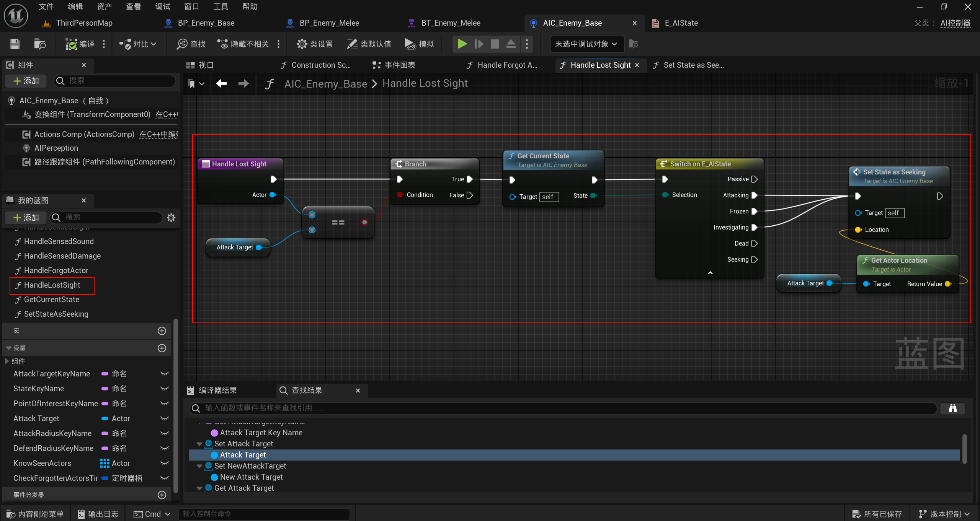Click the Attack Target variable color pill
The image size is (980, 521).
pos(105,418)
